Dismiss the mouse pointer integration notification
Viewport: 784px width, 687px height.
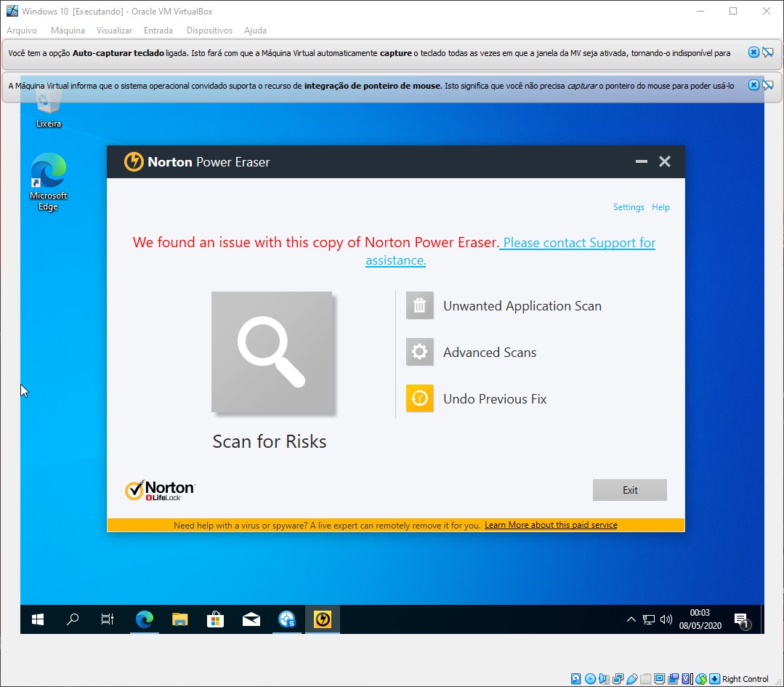(x=753, y=84)
